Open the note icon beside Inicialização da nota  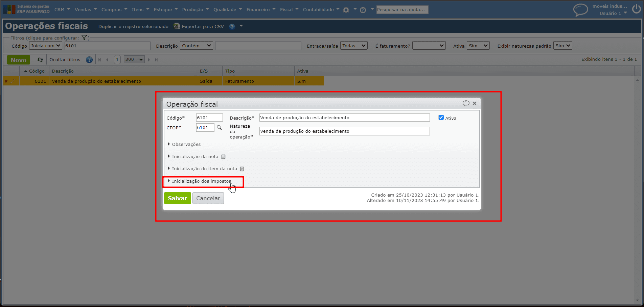[223, 157]
